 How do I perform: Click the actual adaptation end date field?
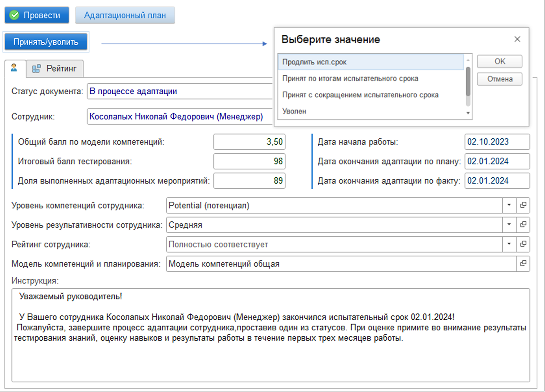pos(497,181)
